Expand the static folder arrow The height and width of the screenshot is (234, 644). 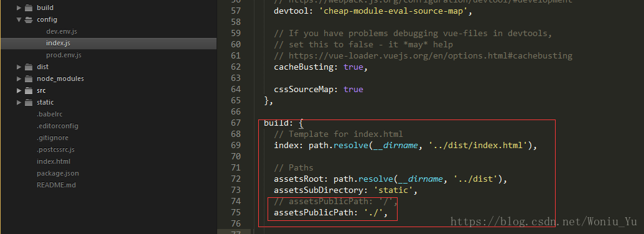point(19,102)
